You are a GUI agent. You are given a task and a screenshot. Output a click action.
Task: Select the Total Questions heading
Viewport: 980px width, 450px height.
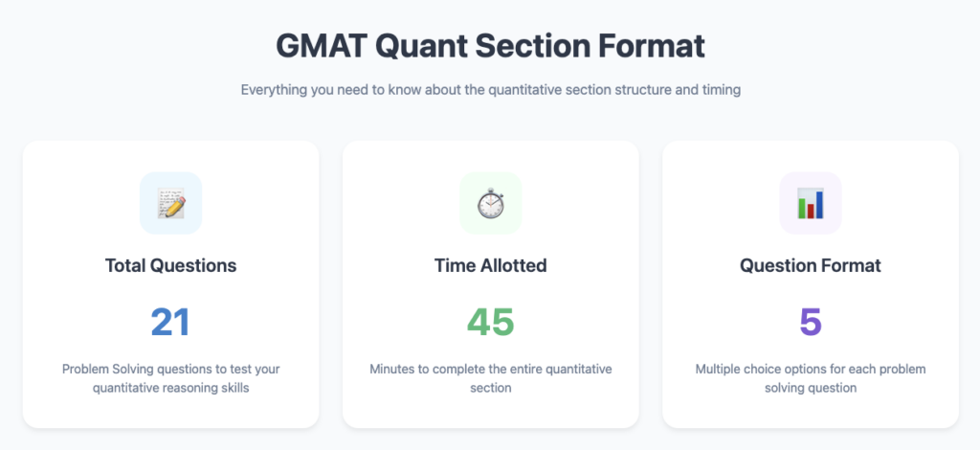coord(170,265)
